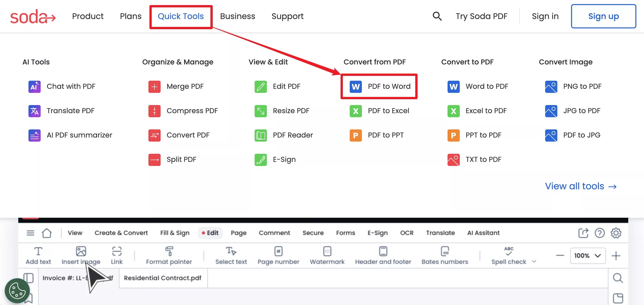
Task: Click the AI PDF summarizer icon
Action: coord(35,135)
